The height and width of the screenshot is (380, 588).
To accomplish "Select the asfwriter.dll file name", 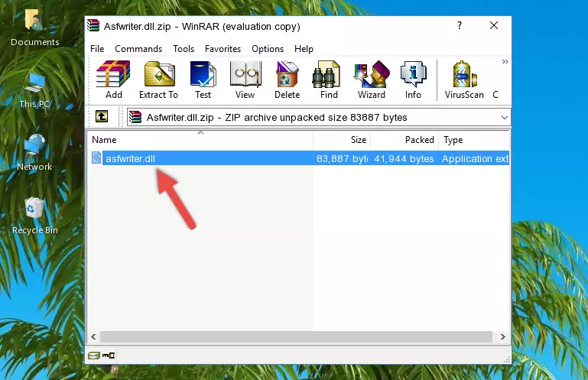I will [130, 159].
